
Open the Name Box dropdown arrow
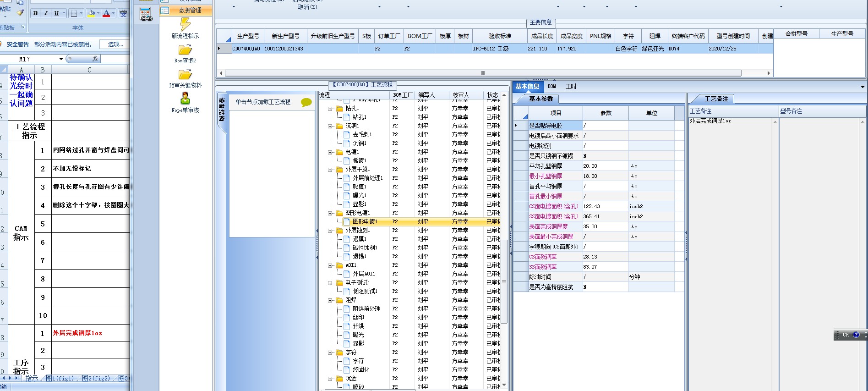point(61,59)
